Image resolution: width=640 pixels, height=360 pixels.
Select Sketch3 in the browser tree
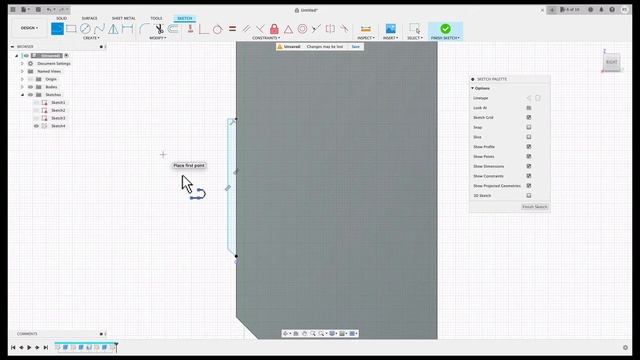tap(58, 118)
